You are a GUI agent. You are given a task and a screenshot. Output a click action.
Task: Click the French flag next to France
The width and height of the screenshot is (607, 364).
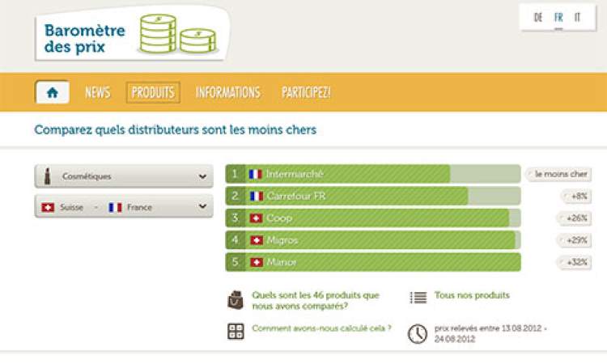(115, 207)
